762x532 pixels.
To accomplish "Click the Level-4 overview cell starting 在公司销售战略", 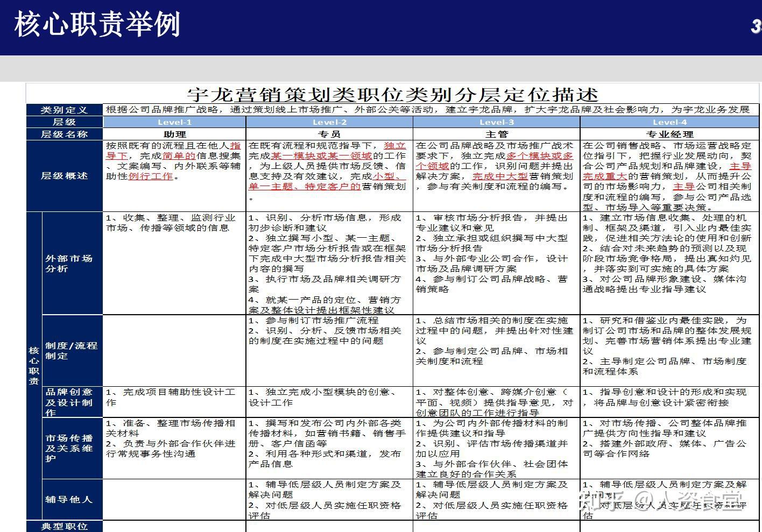I will [x=670, y=176].
